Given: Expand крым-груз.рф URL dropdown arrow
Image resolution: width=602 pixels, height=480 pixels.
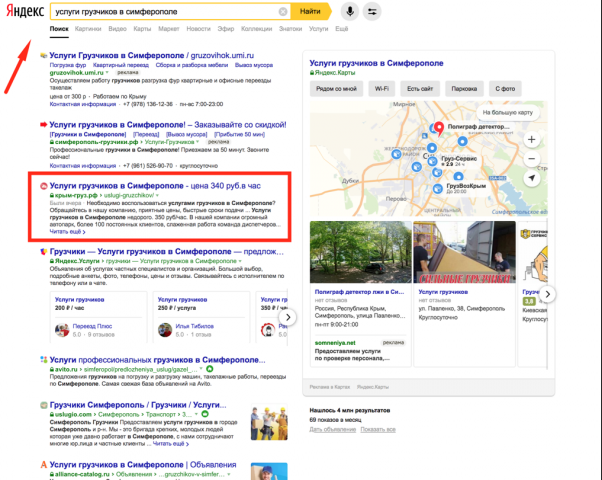Looking at the screenshot, I should [157, 195].
